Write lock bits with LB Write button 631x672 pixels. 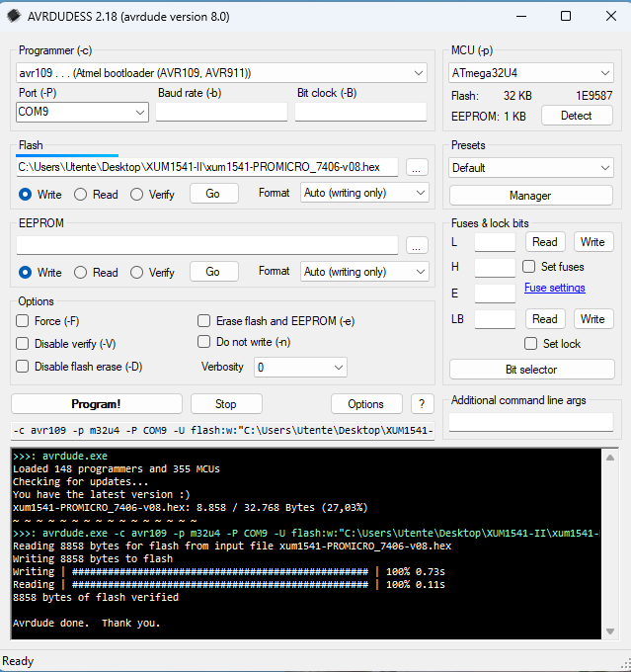tap(593, 319)
